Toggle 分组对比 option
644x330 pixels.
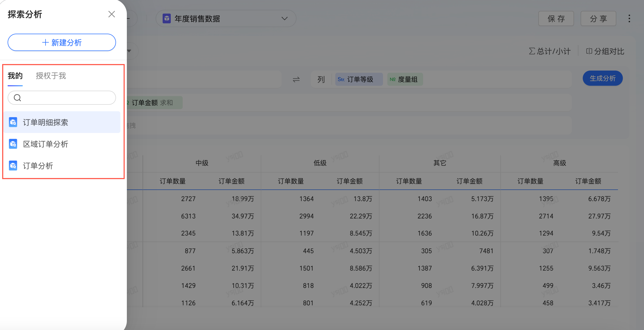click(605, 51)
